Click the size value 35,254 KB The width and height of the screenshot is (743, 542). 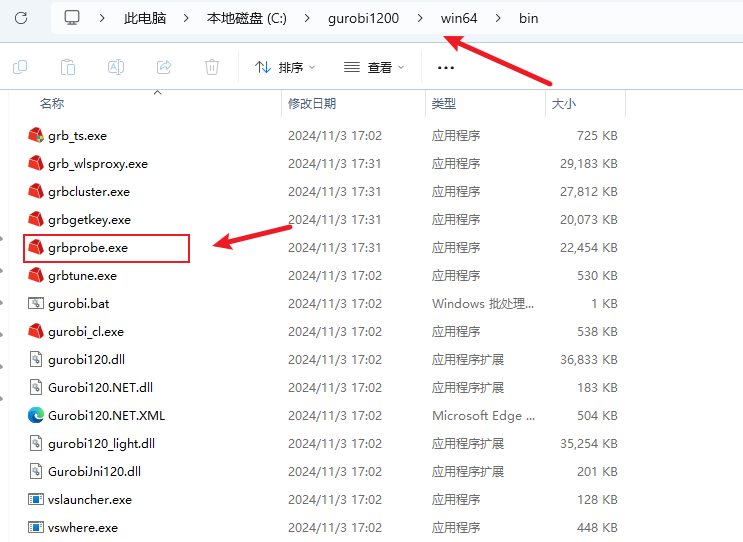589,443
